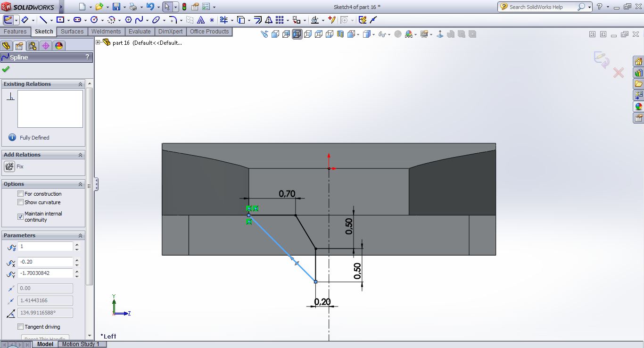Viewport: 644px width, 348px height.
Task: Pick the Line sketch tool
Action: pyautogui.click(x=43, y=20)
